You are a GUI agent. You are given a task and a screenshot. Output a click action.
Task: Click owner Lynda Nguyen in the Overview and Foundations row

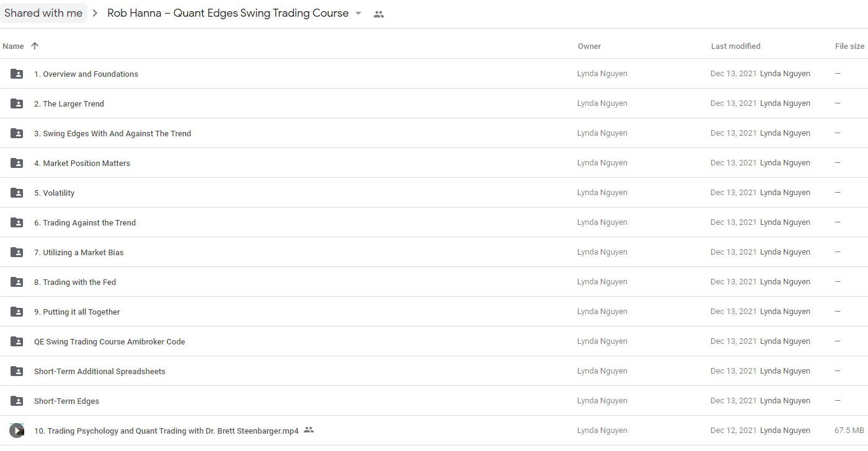tap(602, 73)
